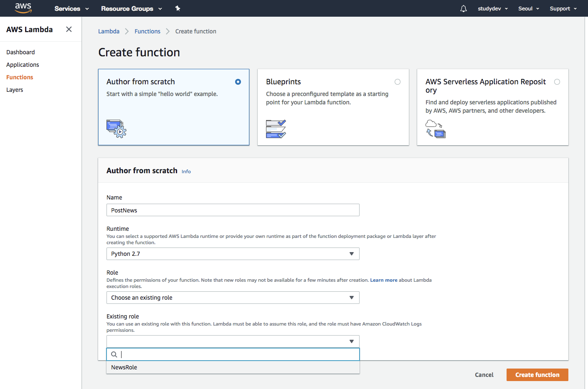Screen dimensions: 588x389
Task: Open the Seoul region dropdown
Action: coord(529,8)
